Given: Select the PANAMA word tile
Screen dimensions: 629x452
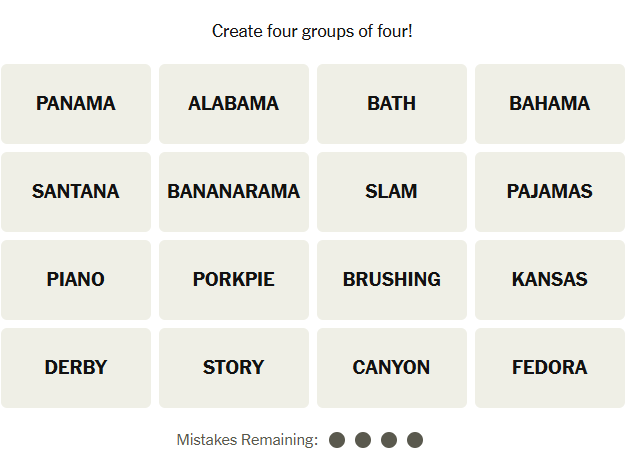Looking at the screenshot, I should tap(76, 104).
